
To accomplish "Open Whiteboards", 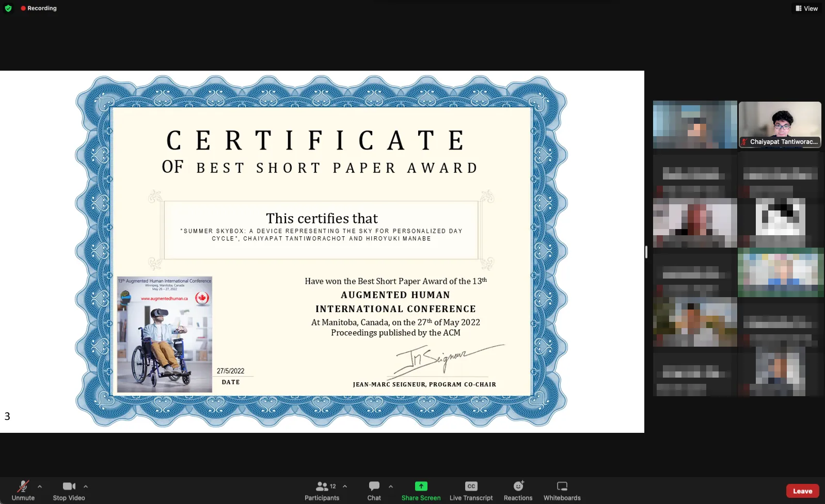I will click(562, 491).
